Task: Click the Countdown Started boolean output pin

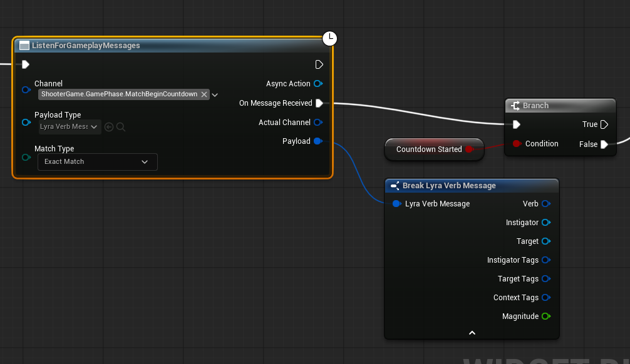Action: tap(469, 149)
